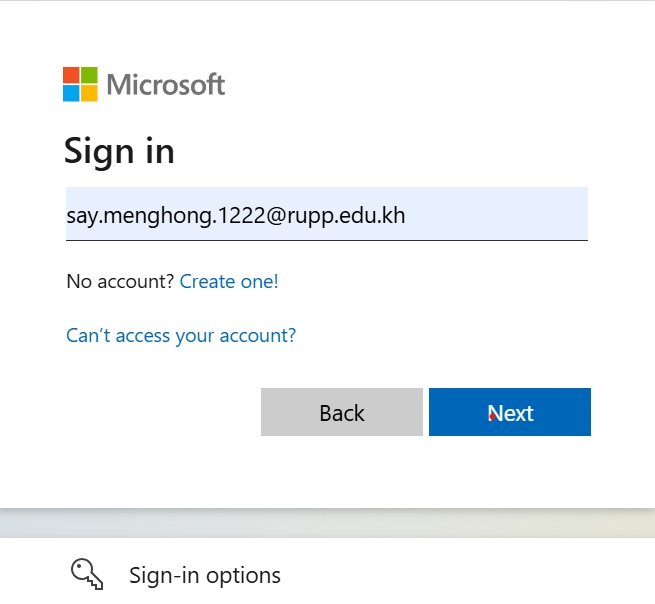Click the "No account?" text label
This screenshot has height=604, width=655.
coord(120,282)
